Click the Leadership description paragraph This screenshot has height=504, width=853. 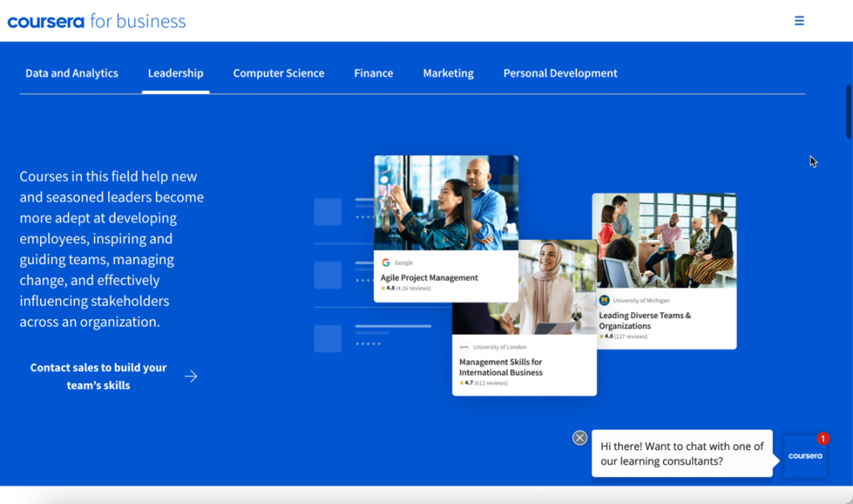112,249
